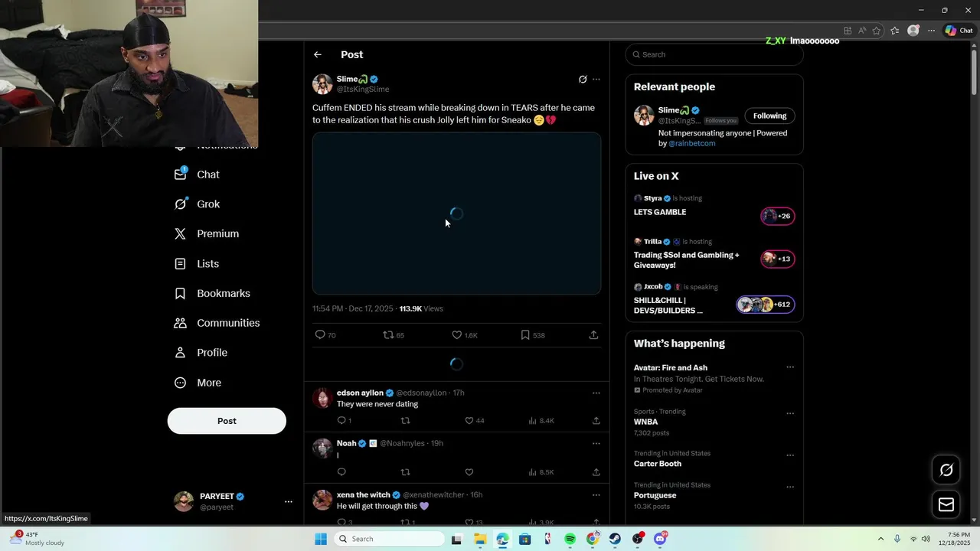Open the floating Messages envelope button
This screenshot has width=980, height=551.
click(x=946, y=504)
